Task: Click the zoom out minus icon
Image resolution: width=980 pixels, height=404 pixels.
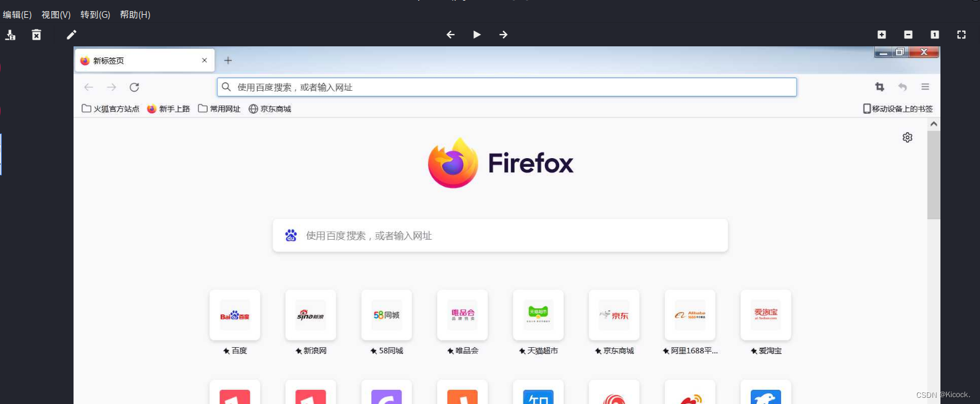Action: [x=908, y=35]
